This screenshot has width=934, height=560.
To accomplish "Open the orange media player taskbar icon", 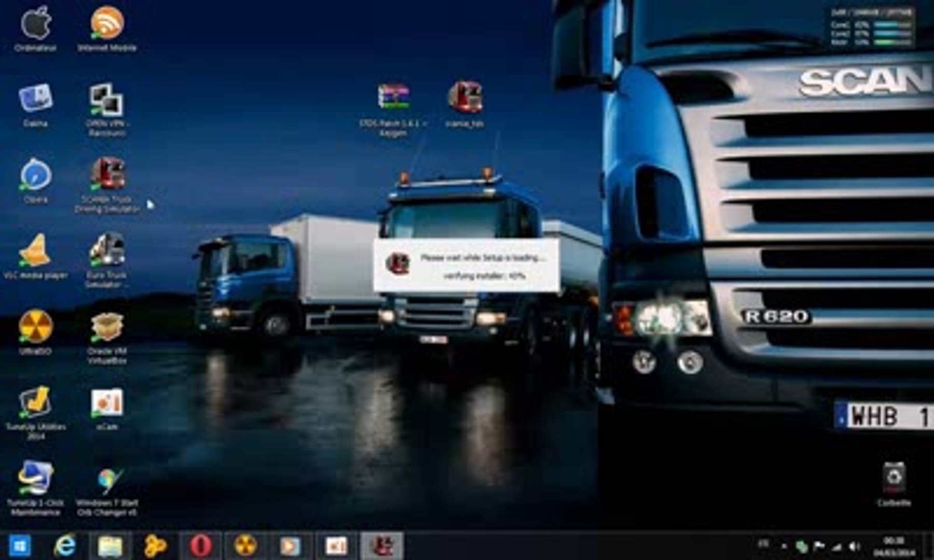I will (290, 545).
